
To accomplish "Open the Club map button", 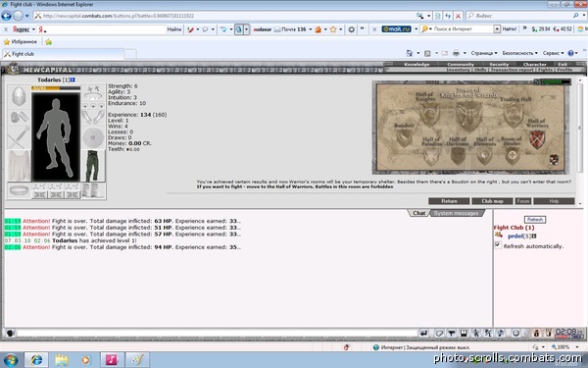I will (x=492, y=201).
